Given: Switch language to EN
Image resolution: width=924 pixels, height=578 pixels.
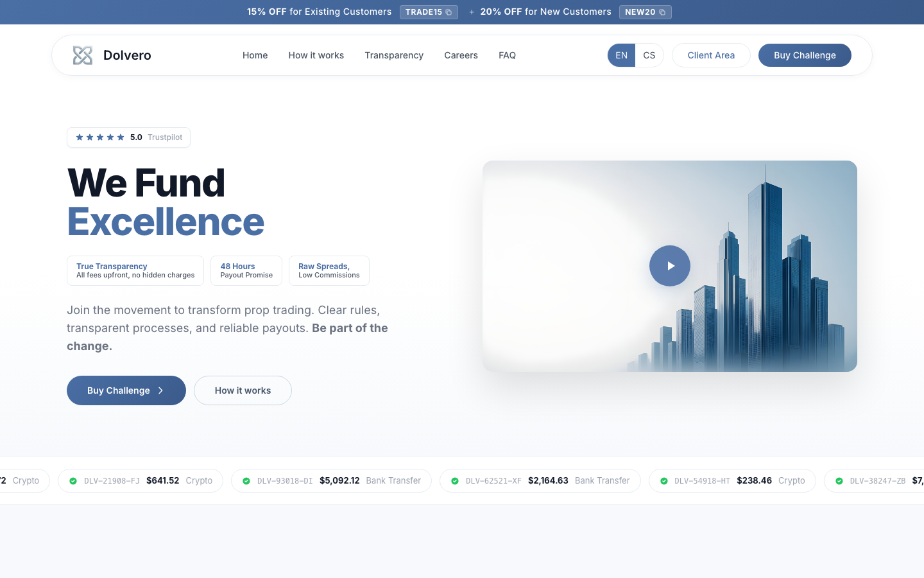Looking at the screenshot, I should (x=621, y=55).
